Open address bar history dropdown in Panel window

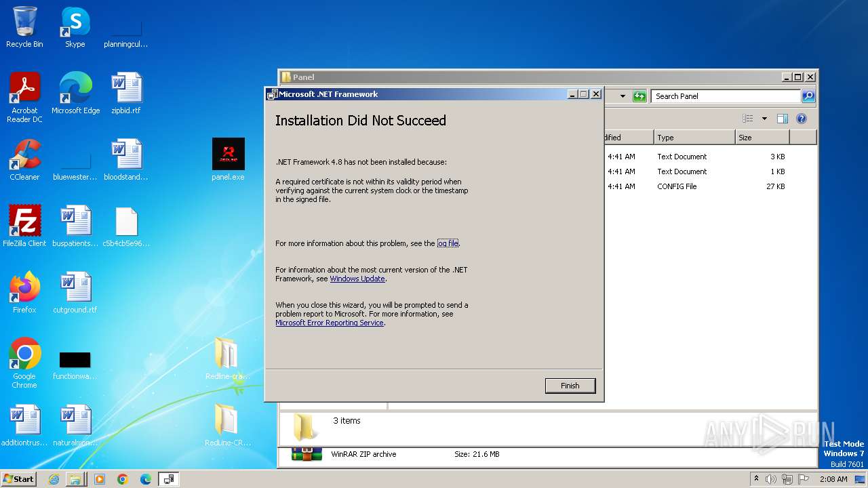[x=623, y=96]
